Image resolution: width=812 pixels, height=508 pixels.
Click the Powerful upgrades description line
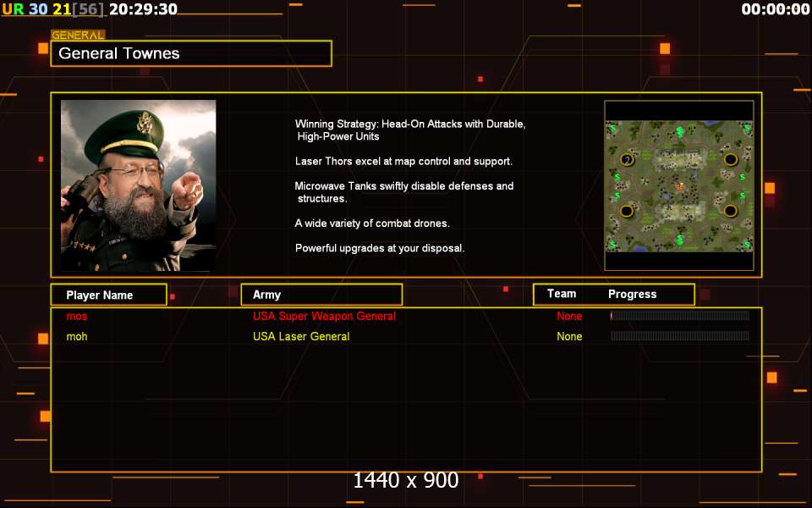[380, 248]
